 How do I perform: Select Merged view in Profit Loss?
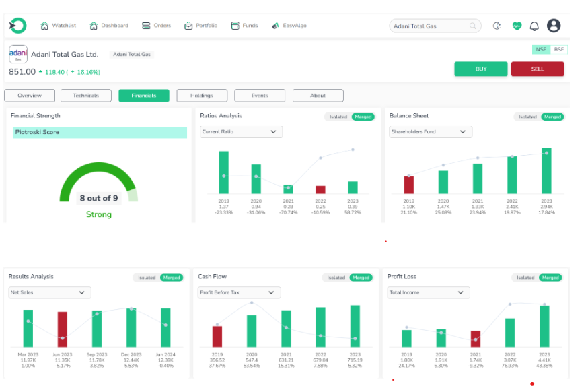[x=550, y=278]
